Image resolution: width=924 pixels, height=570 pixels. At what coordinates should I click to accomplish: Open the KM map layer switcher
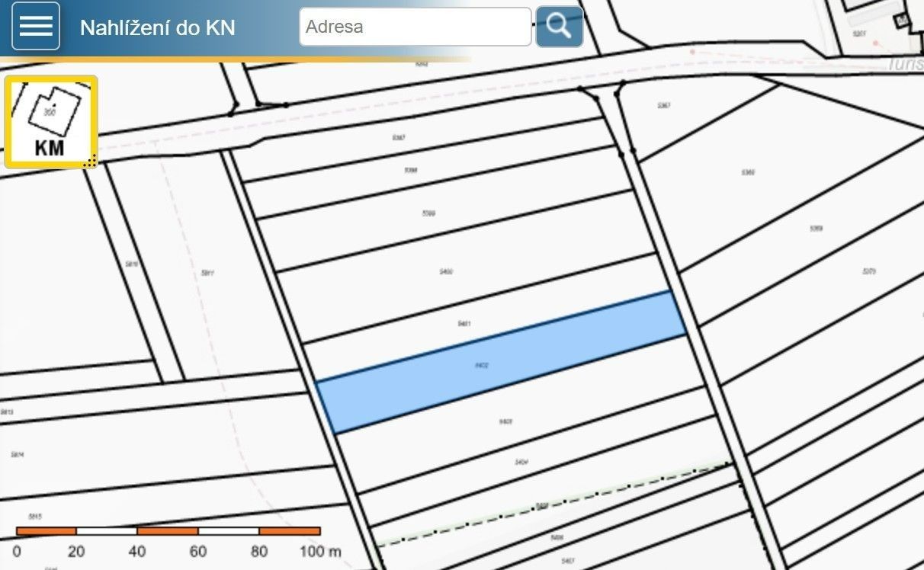(x=51, y=122)
